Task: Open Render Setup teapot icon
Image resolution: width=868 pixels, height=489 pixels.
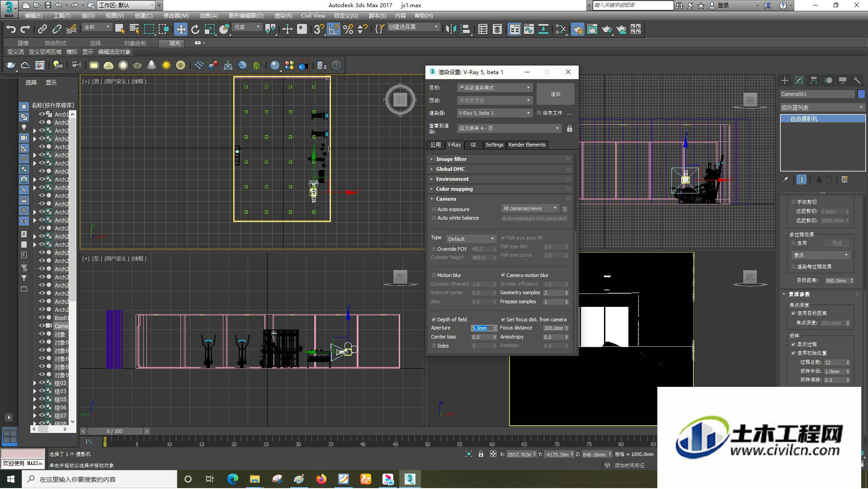Action: pyautogui.click(x=577, y=29)
